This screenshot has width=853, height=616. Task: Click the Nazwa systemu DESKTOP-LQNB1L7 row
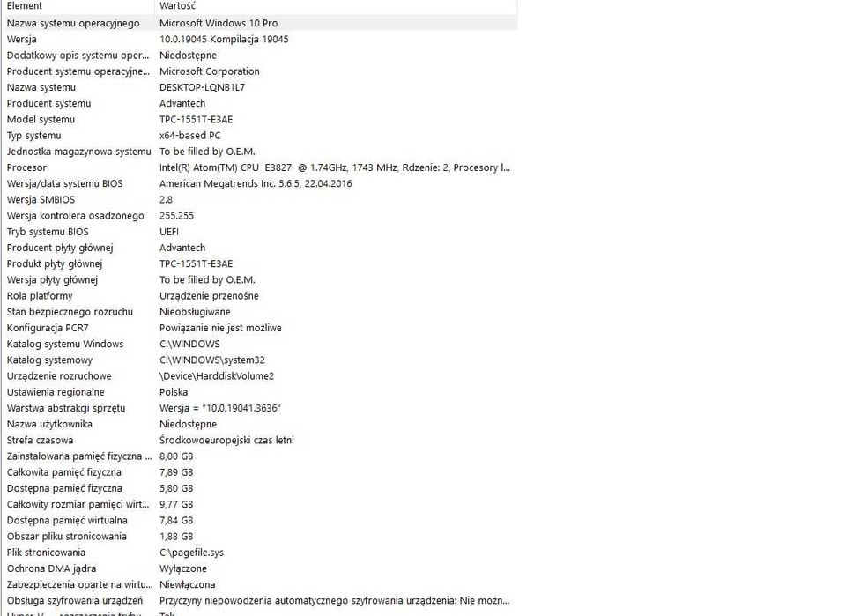[x=41, y=87]
